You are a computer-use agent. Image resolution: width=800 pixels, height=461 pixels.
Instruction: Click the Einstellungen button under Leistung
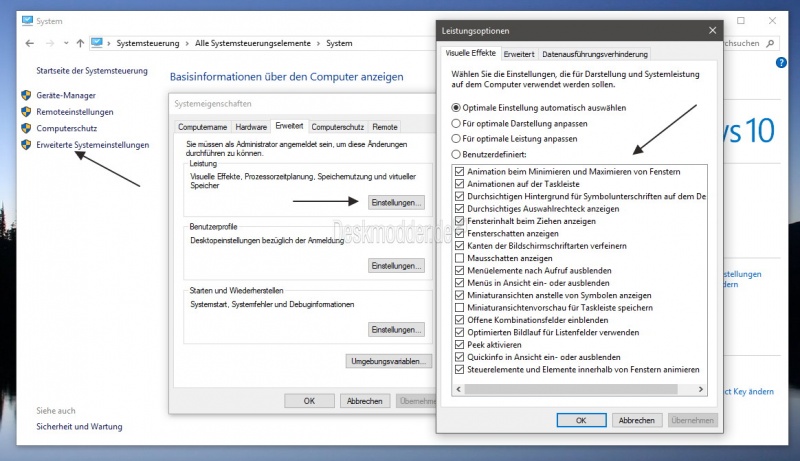point(397,202)
